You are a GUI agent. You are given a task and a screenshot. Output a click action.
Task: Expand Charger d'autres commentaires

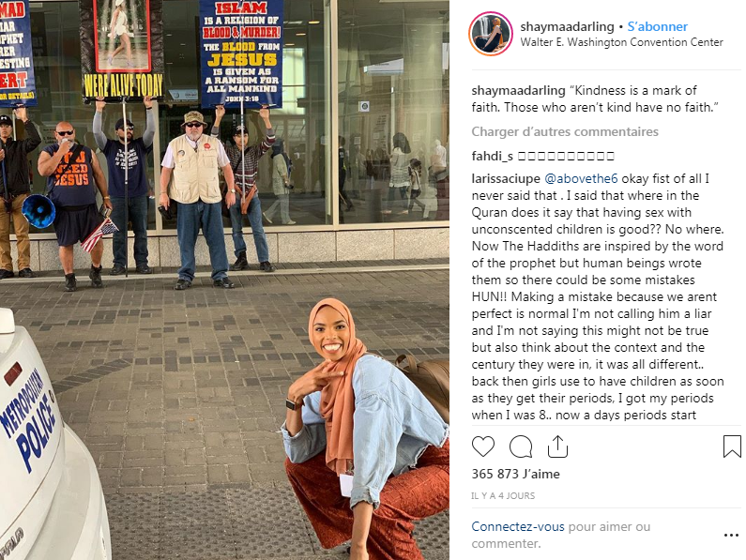click(565, 132)
